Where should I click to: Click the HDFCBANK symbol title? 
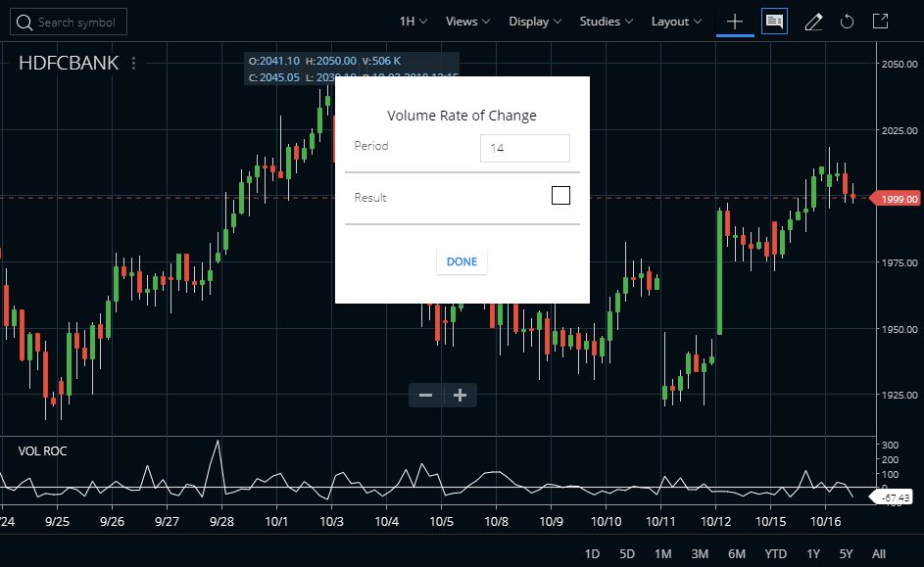tap(69, 63)
